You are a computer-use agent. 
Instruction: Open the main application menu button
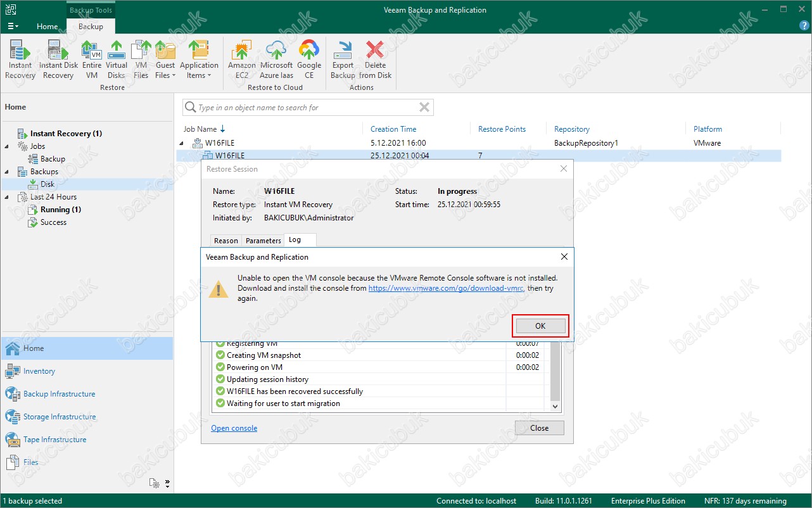[13, 27]
